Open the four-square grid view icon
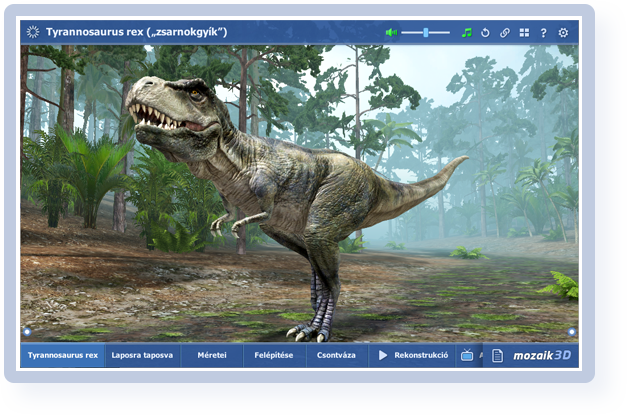Image resolution: width=627 pixels, height=415 pixels. (x=524, y=32)
